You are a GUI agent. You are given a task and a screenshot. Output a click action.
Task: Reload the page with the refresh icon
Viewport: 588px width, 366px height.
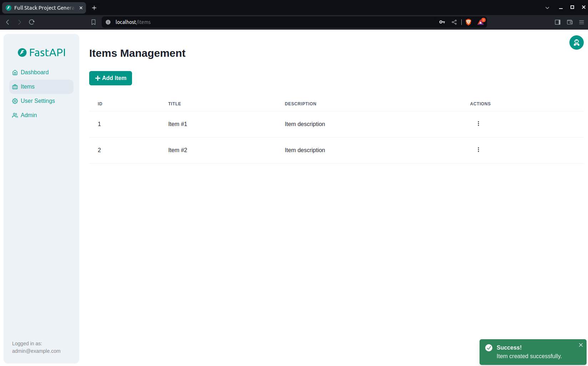tap(31, 22)
